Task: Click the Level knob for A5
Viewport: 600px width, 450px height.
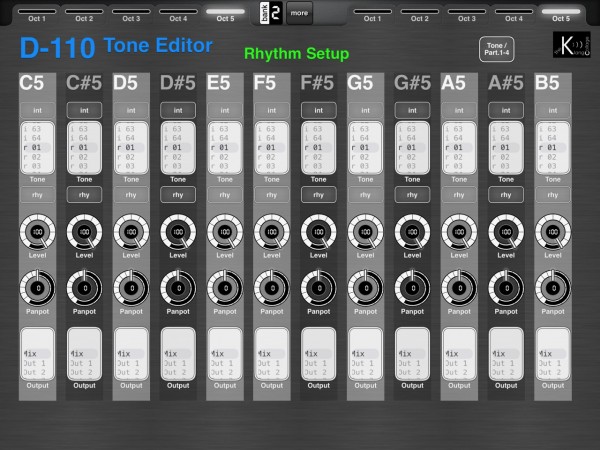Action: [459, 232]
